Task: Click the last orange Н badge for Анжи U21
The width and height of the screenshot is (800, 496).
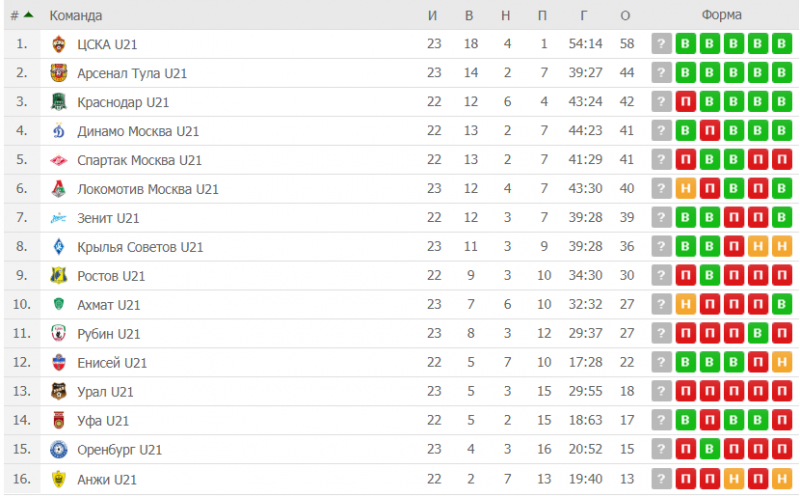Action: [x=782, y=479]
